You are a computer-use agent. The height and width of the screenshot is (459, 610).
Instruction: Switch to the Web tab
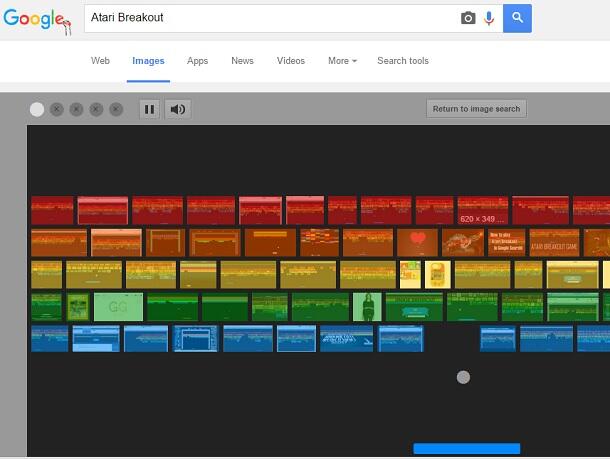pos(100,61)
